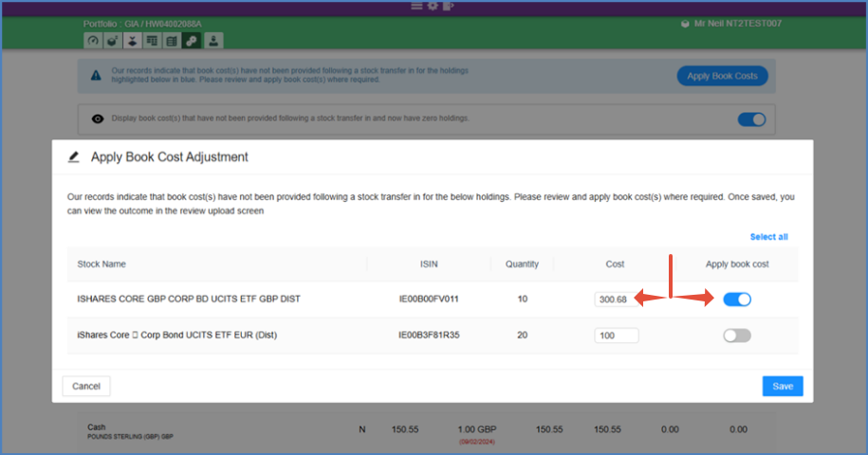Click the Apply Book Cost Adjustment title
Screen dimensions: 868x455
tap(170, 157)
